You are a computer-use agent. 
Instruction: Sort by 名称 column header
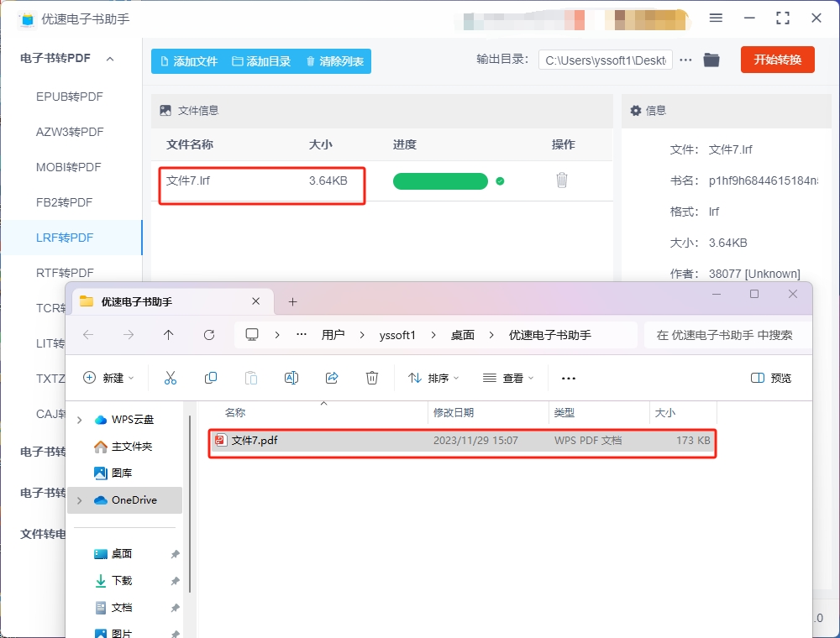pyautogui.click(x=235, y=413)
